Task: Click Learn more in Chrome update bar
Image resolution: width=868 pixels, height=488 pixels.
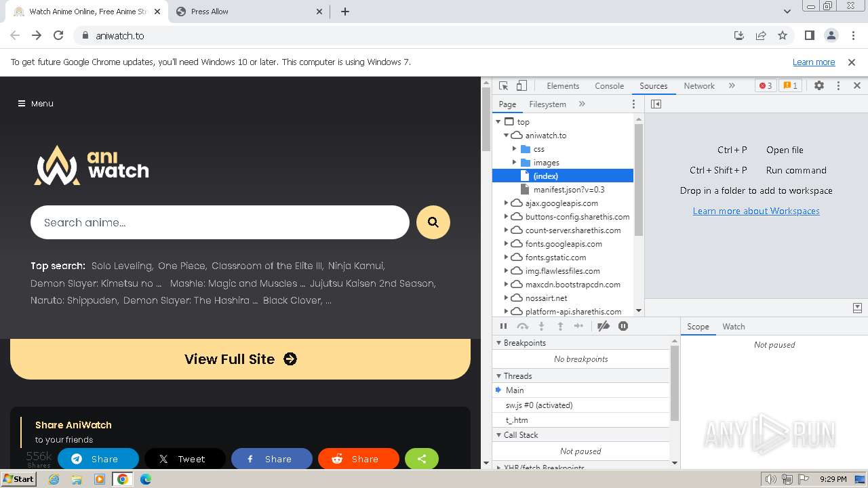Action: tap(814, 62)
